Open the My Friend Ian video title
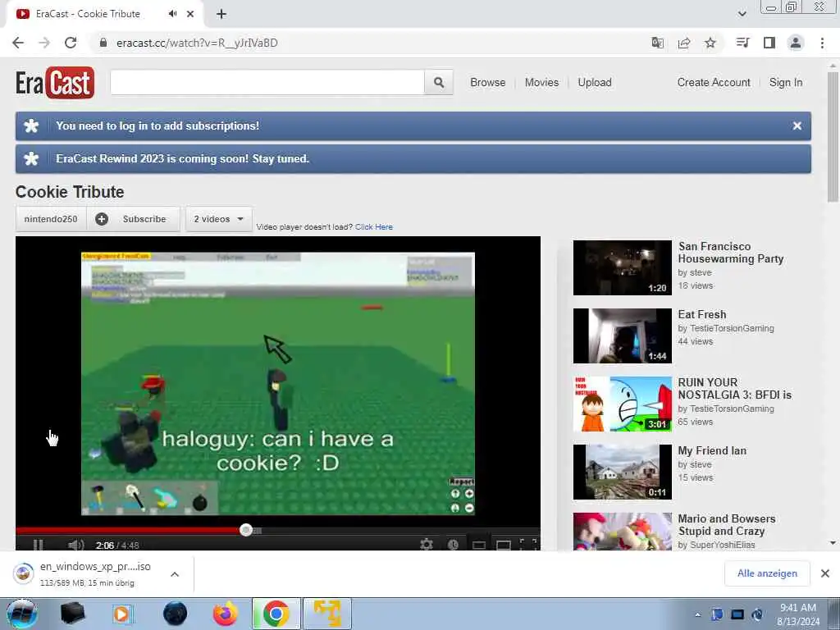Viewport: 840px width, 630px height. (712, 450)
